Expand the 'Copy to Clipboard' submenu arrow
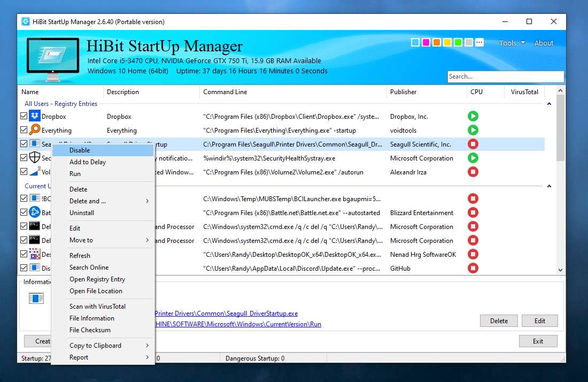This screenshot has height=382, width=588. pyautogui.click(x=148, y=346)
